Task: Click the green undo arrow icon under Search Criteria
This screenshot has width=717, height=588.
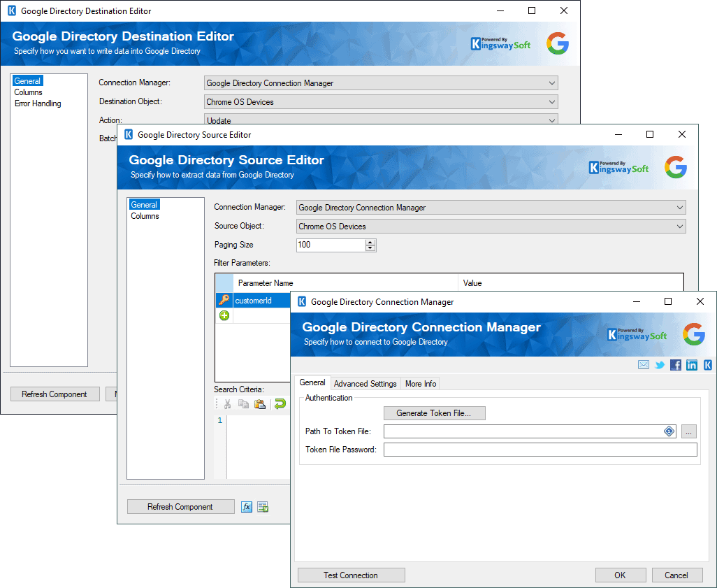Action: pyautogui.click(x=280, y=403)
